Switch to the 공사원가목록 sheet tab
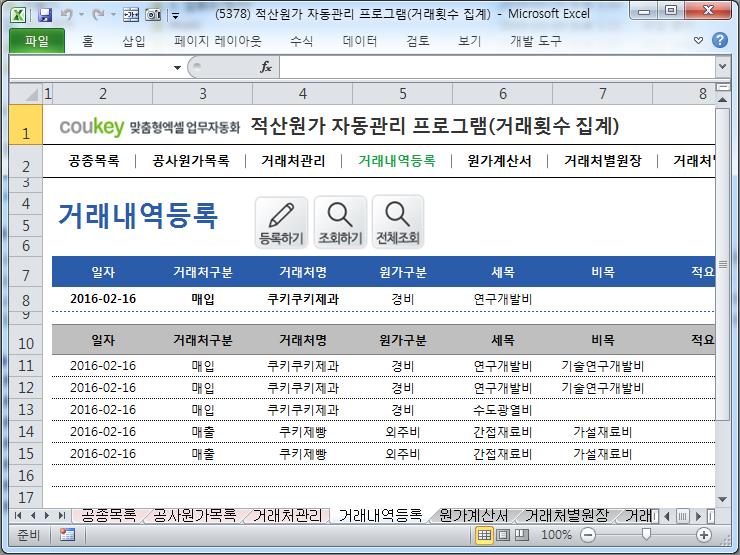Screen dimensions: 740x555 click(194, 515)
